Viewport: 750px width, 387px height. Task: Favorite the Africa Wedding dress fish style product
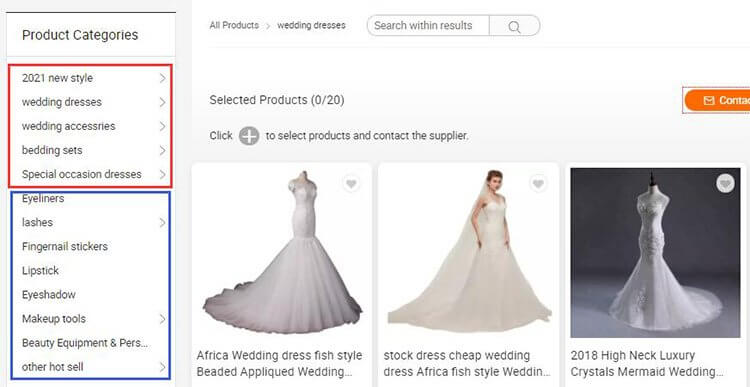(352, 184)
